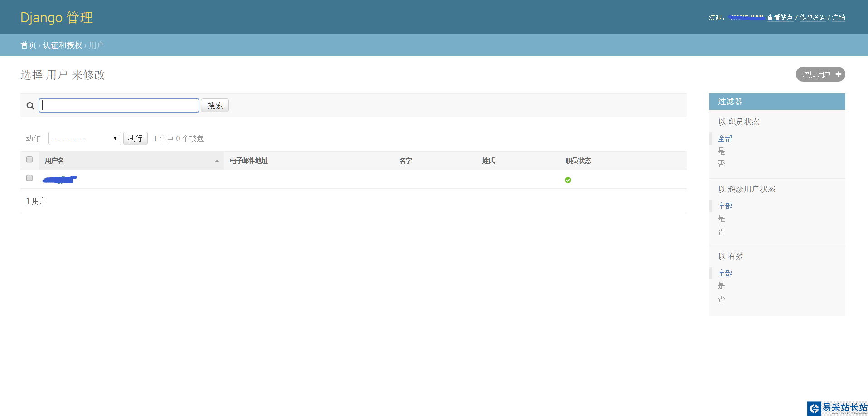868x416 pixels.
Task: Click the green staff status checkmark icon
Action: (568, 180)
